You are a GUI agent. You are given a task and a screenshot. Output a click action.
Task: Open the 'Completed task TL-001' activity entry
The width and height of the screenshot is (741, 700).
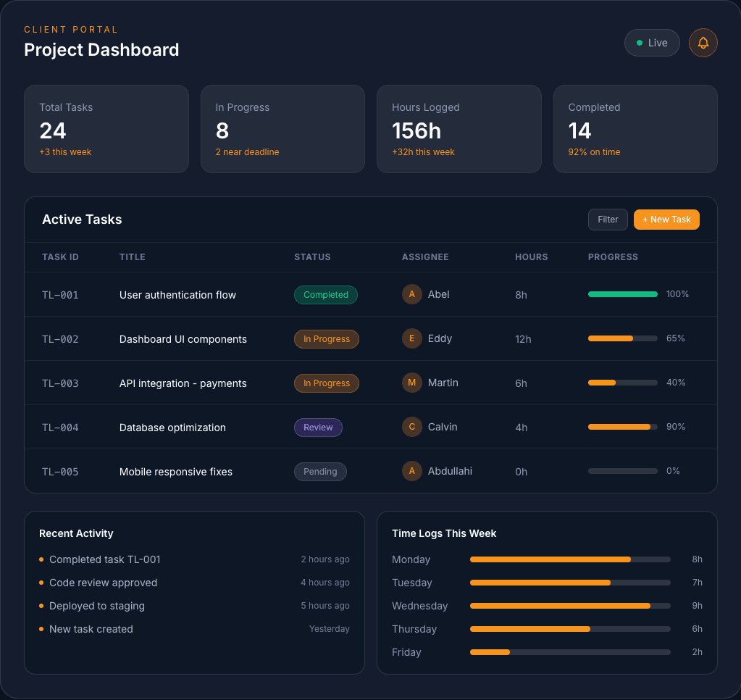104,559
